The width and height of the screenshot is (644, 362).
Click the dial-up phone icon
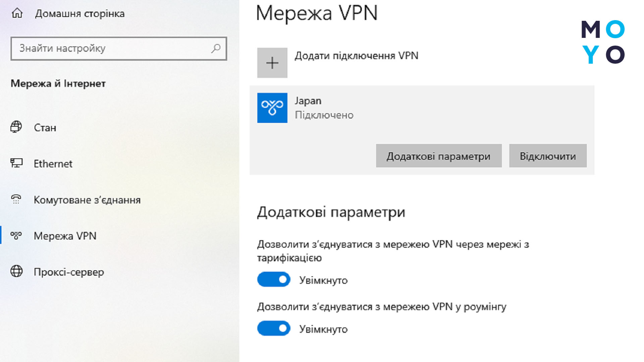tap(16, 199)
